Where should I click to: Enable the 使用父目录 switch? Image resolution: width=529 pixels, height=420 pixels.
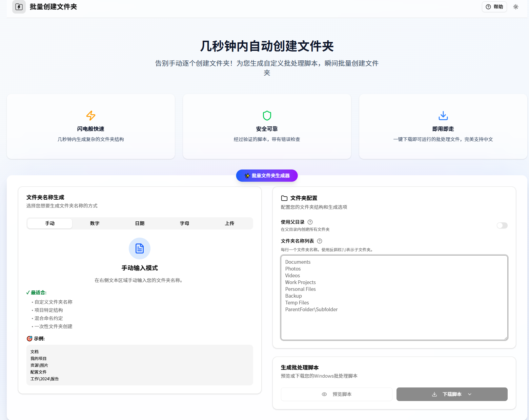[x=502, y=225]
